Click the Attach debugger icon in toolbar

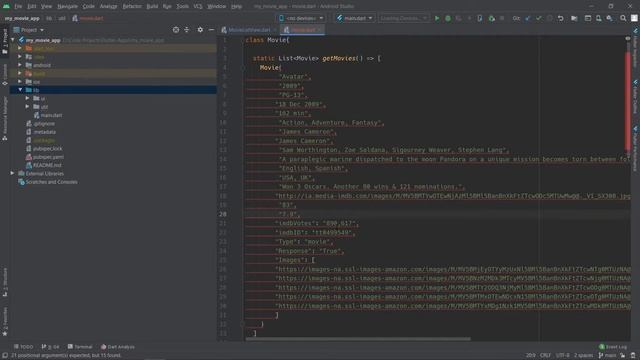point(491,18)
